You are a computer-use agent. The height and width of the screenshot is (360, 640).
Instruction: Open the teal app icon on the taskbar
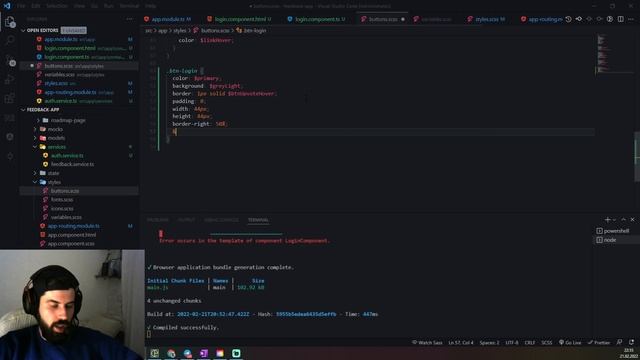point(236,353)
